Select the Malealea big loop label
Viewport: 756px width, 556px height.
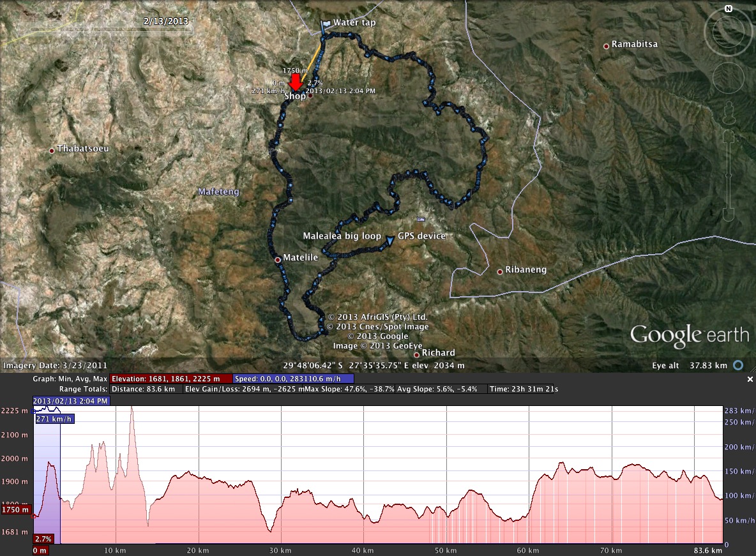pos(342,236)
